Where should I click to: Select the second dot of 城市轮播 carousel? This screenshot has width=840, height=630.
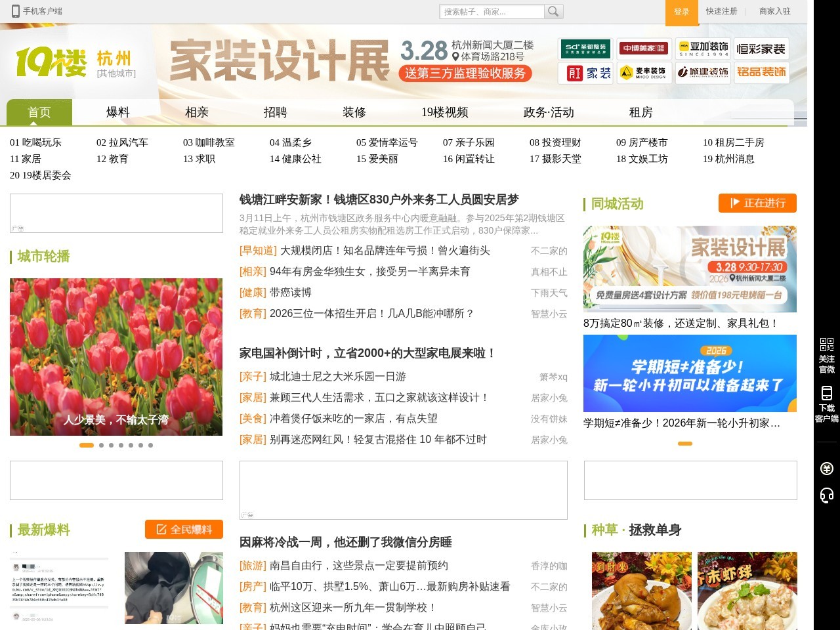(101, 445)
